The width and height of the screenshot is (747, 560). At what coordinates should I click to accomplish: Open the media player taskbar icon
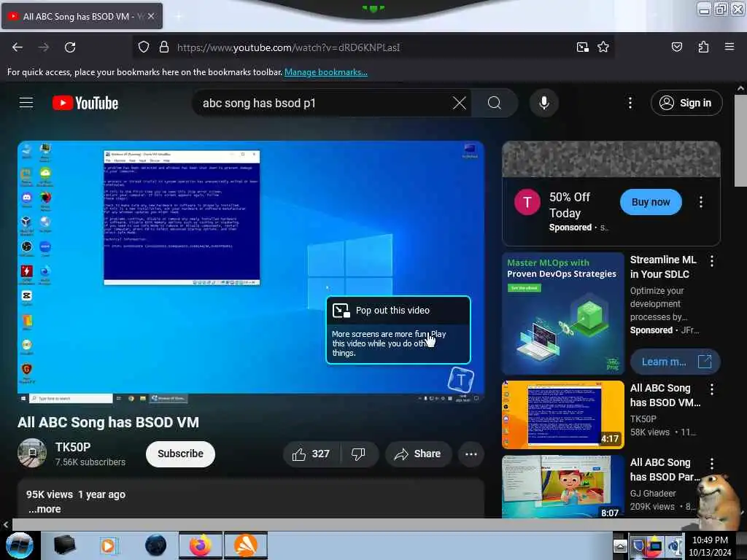pyautogui.click(x=109, y=545)
